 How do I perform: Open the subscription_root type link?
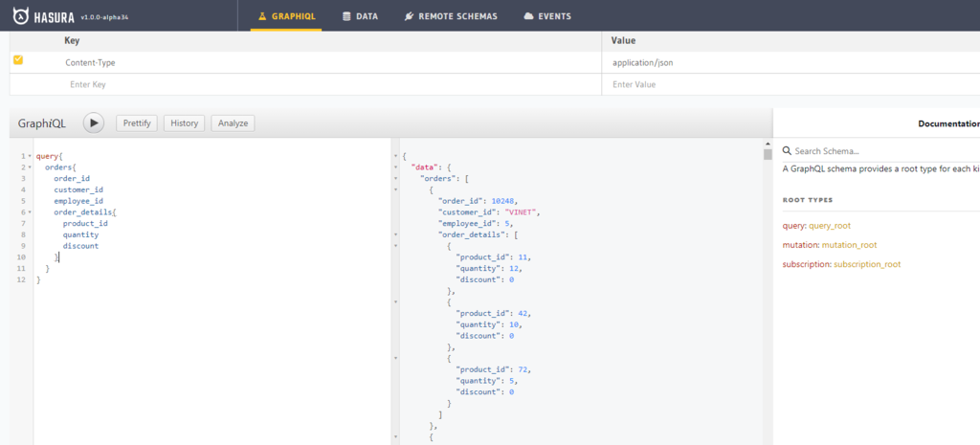coord(867,264)
